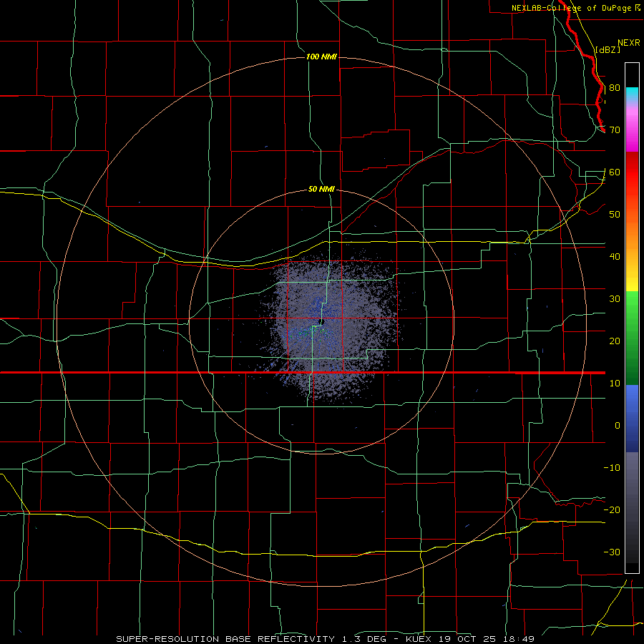
Task: Click the green segment of the color bar
Action: [632, 337]
